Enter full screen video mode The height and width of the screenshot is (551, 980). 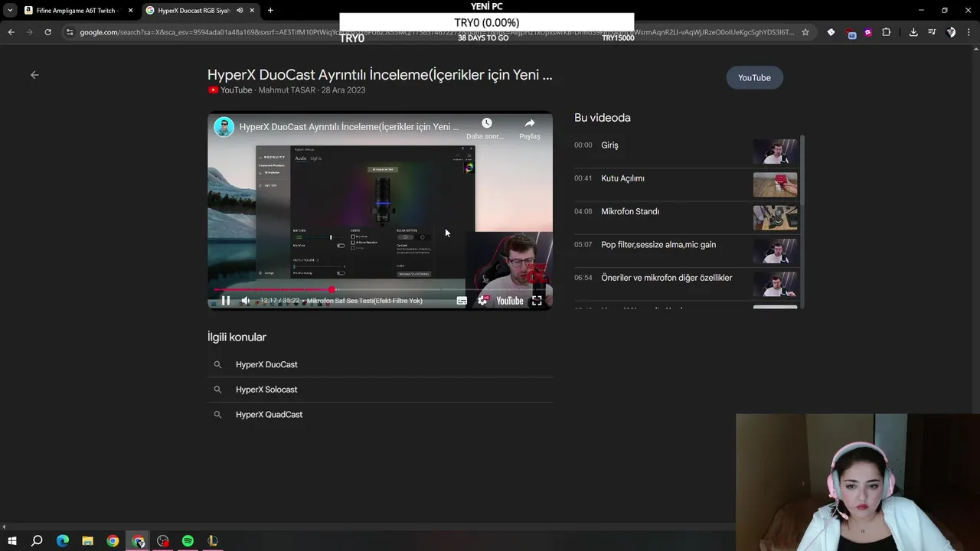[x=537, y=301]
